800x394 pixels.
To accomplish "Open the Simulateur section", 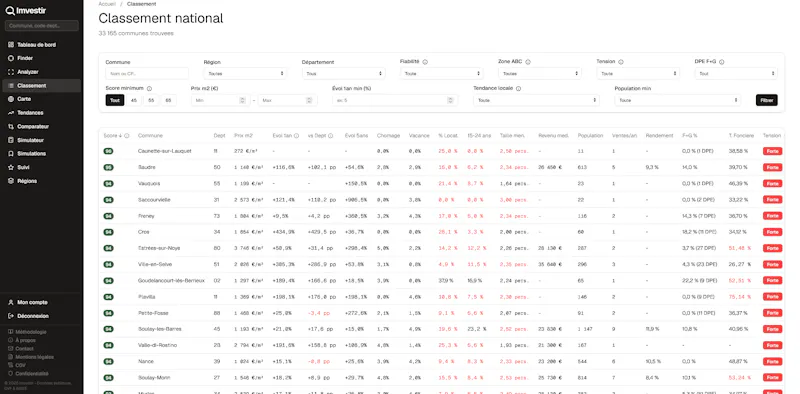I will coord(30,140).
